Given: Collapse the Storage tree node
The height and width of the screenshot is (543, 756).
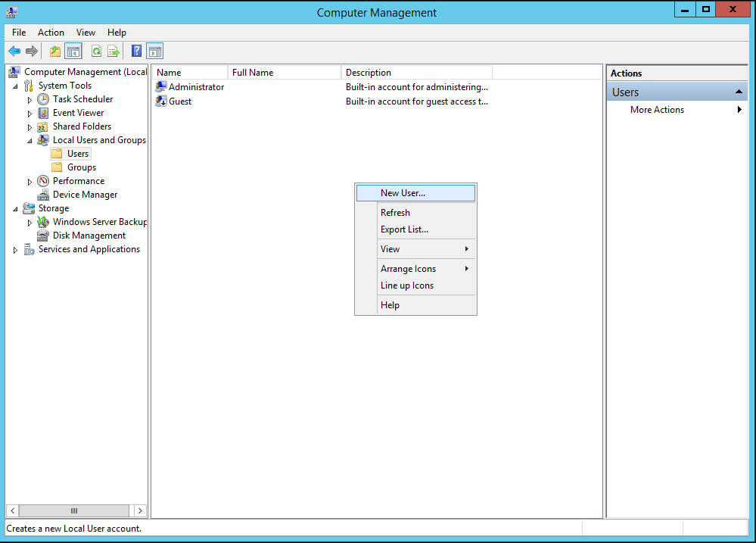Looking at the screenshot, I should (x=15, y=208).
